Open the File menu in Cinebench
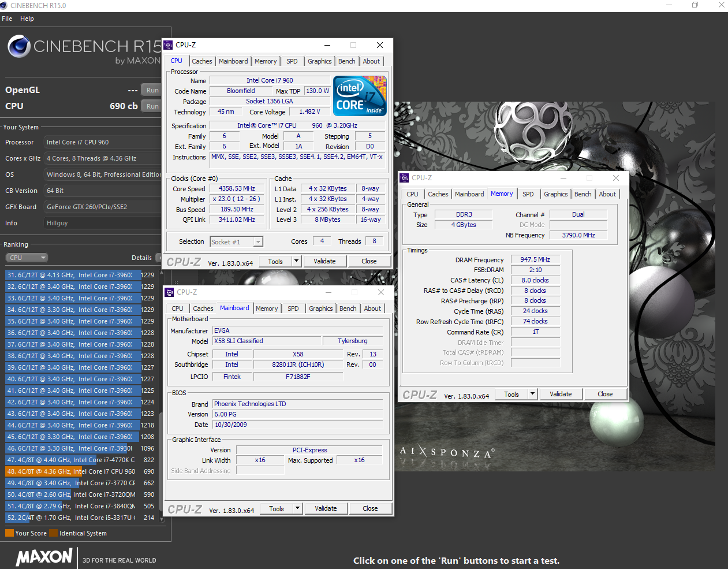 pos(7,18)
